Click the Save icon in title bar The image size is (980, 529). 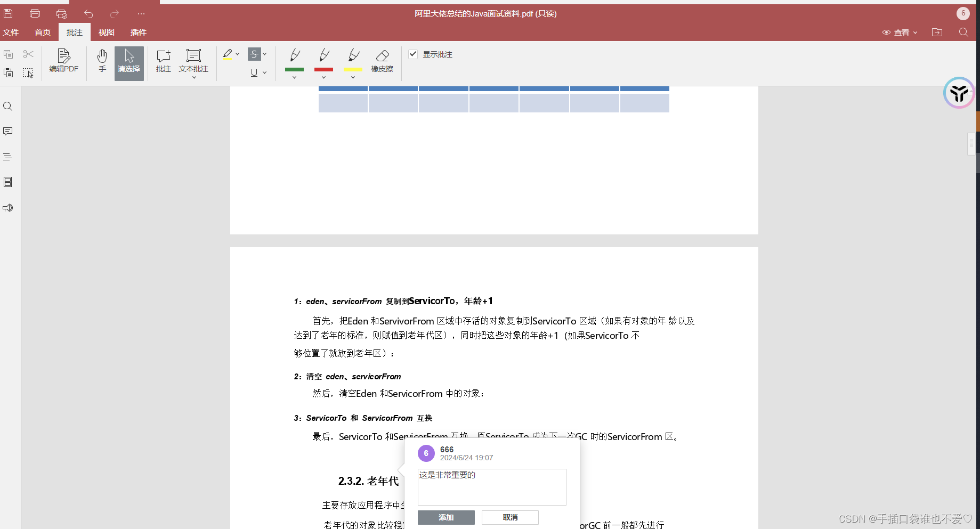(8, 13)
